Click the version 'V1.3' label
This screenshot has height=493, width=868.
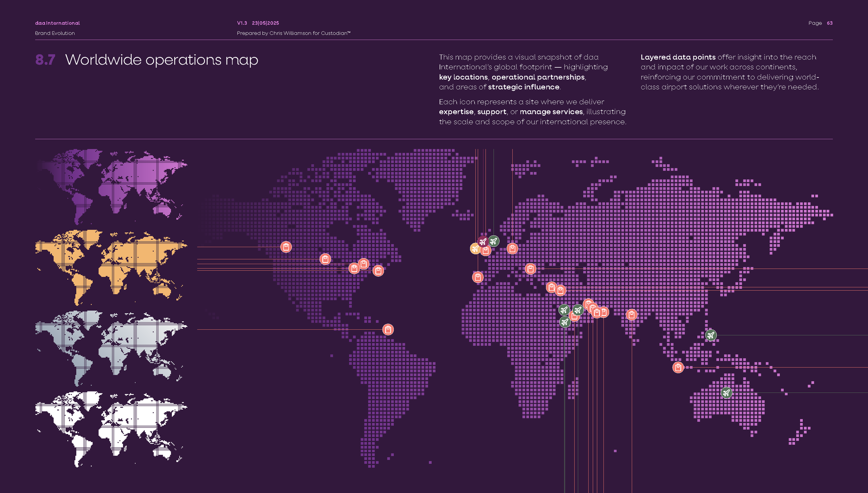242,23
